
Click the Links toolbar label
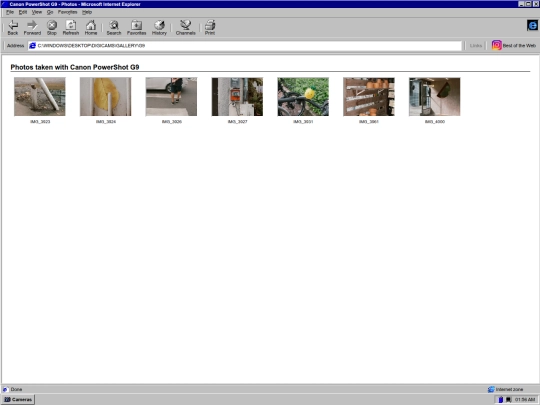(x=476, y=45)
